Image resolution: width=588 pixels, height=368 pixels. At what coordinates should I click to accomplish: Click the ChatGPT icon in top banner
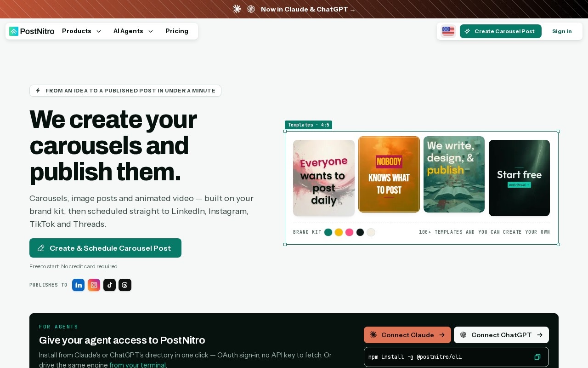251,9
